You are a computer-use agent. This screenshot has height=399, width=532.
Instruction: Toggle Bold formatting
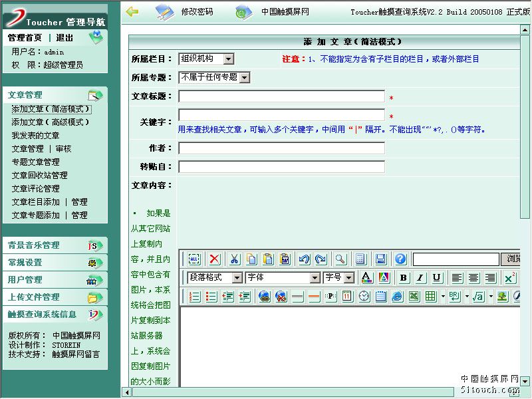[x=403, y=278]
